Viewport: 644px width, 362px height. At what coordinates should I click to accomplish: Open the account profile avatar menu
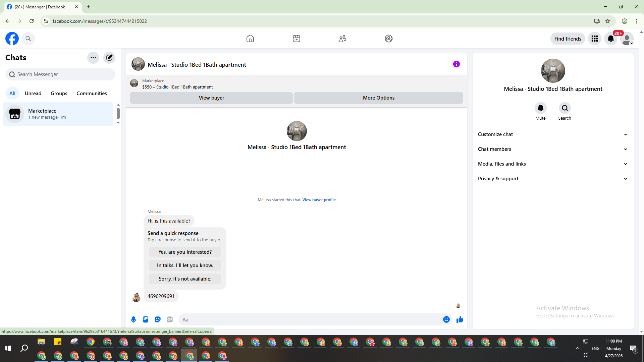(x=627, y=39)
